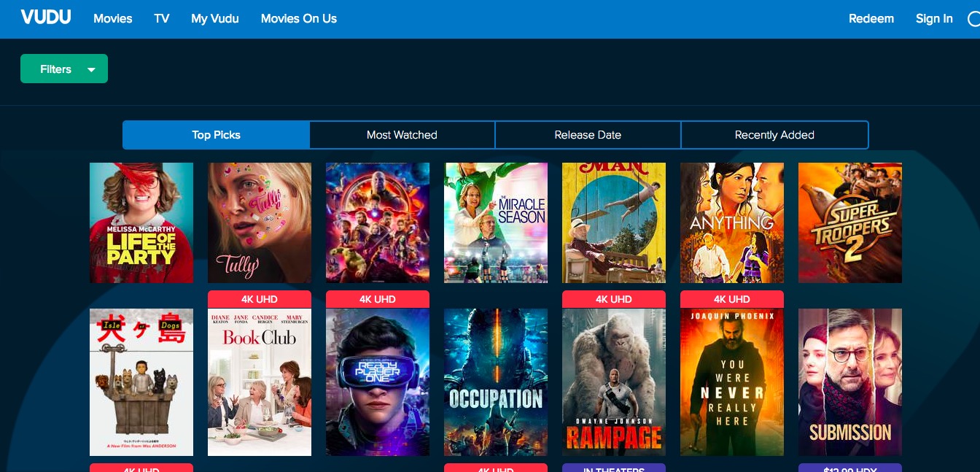The image size is (980, 472).
Task: Click the 4K UHD badge above Book Club
Action: [x=260, y=299]
